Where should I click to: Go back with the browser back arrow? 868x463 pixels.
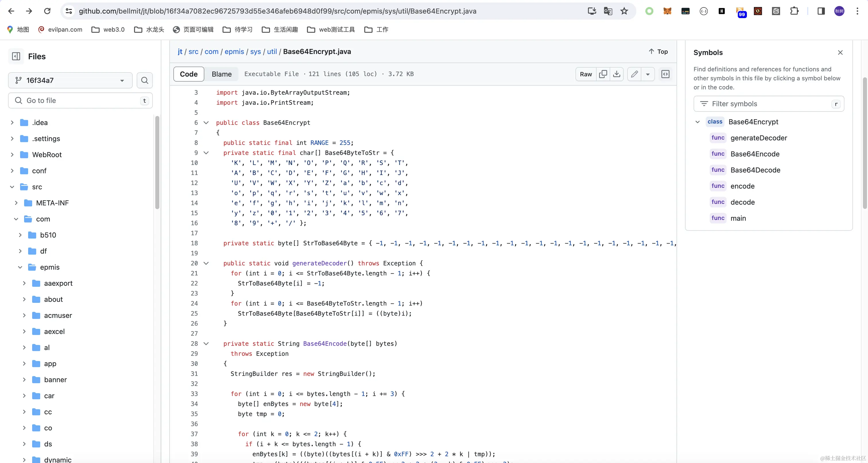pos(11,11)
